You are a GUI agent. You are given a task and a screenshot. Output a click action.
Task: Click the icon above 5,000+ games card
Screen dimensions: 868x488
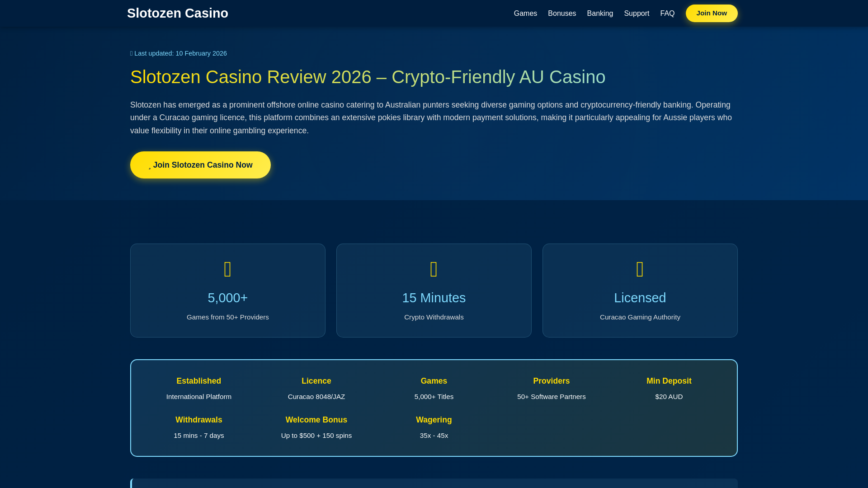point(228,269)
